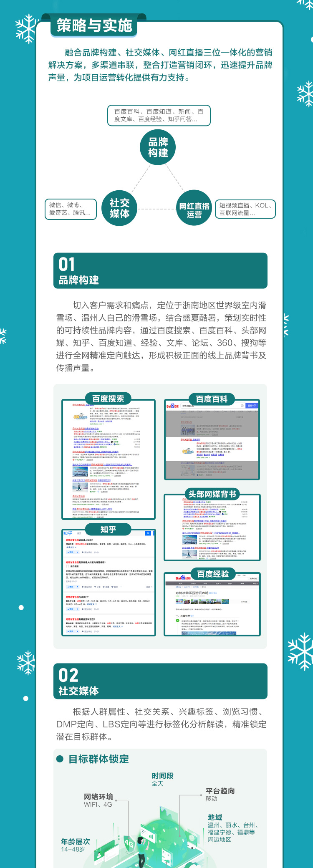Click the green bullet dot before 目标群体锁定
This screenshot has width=313, height=868.
[60, 759]
